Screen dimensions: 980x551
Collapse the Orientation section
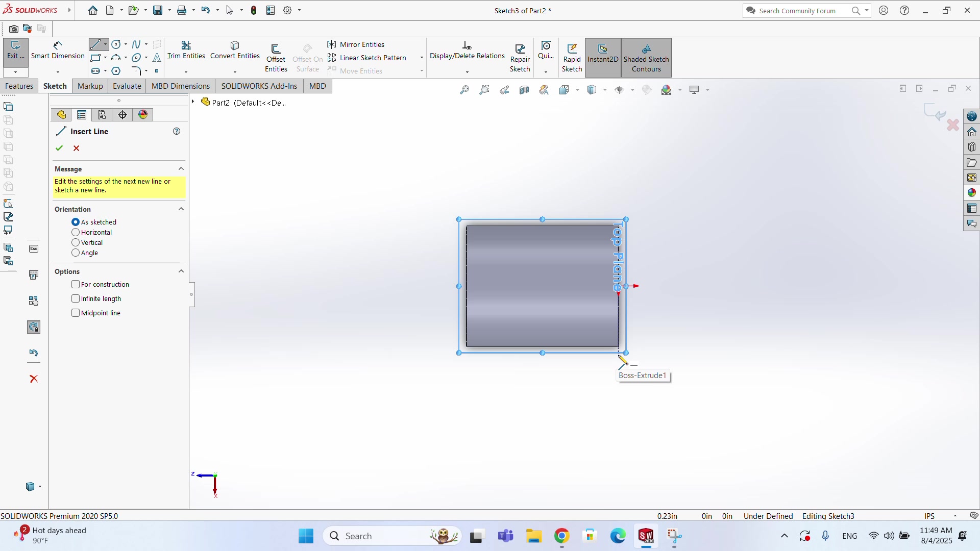[181, 209]
